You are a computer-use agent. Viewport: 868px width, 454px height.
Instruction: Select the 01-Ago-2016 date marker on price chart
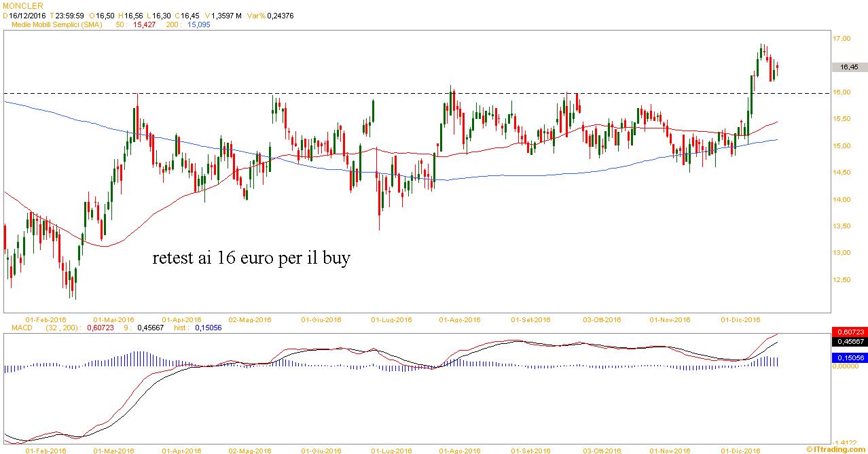pyautogui.click(x=460, y=319)
